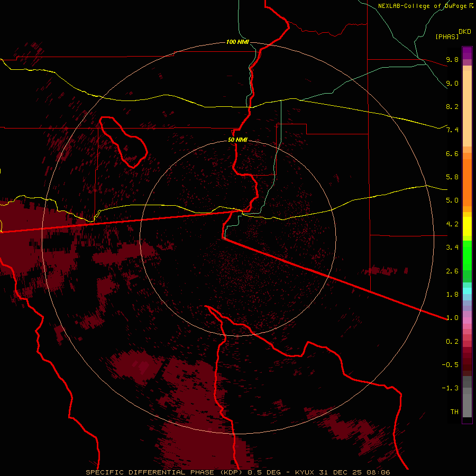Click the 6.6 scale value
The height and width of the screenshot is (476, 476).
452,153
